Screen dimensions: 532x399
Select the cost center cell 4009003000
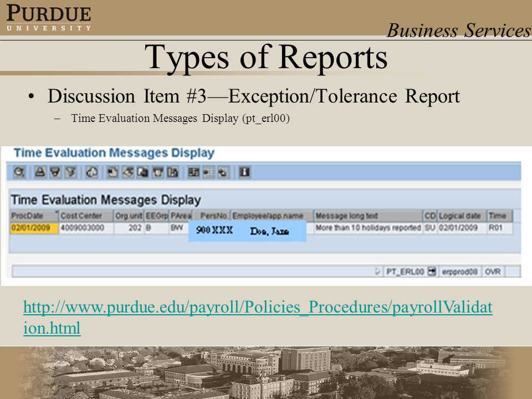[x=86, y=228]
